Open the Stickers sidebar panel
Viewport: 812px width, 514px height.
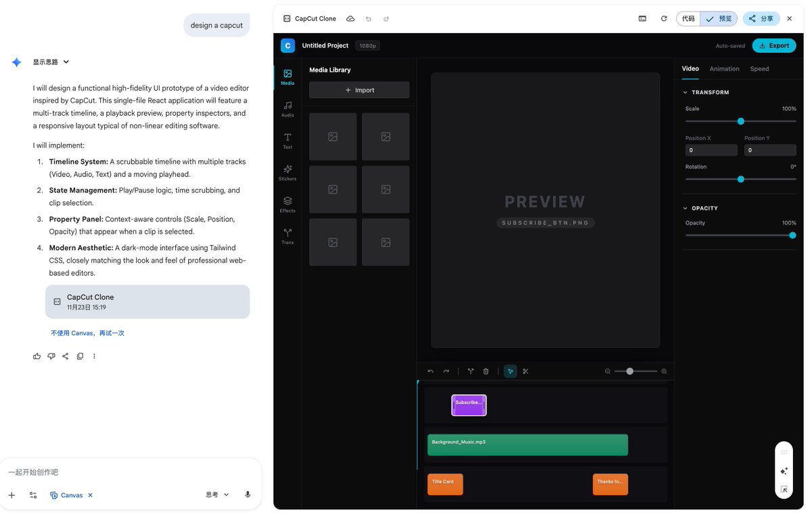pyautogui.click(x=288, y=173)
